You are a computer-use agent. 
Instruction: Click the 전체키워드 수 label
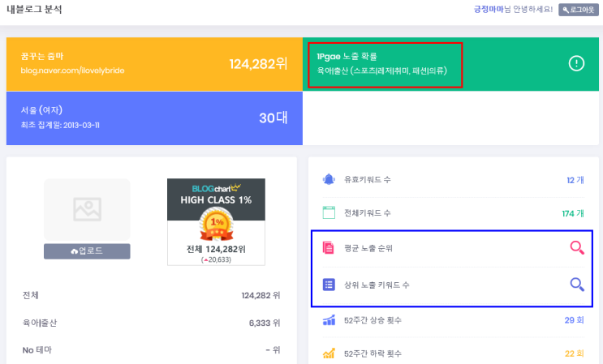pyautogui.click(x=368, y=212)
